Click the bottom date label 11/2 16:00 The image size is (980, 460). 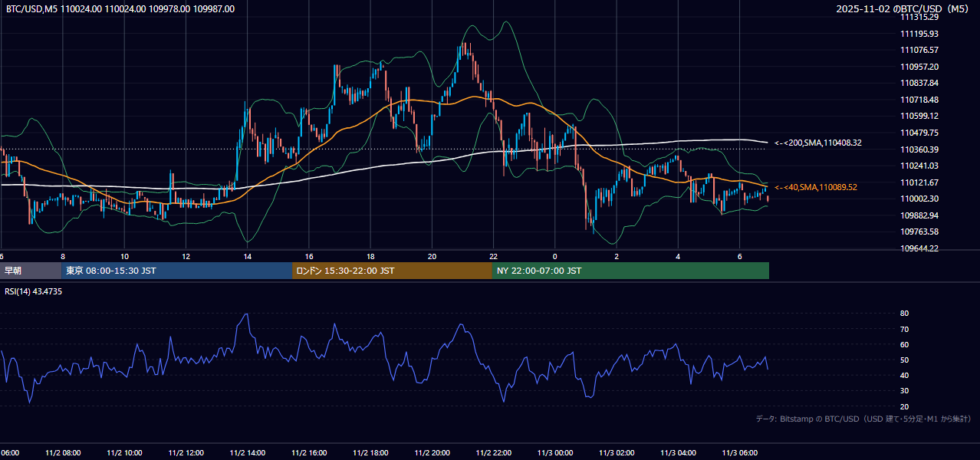click(309, 452)
